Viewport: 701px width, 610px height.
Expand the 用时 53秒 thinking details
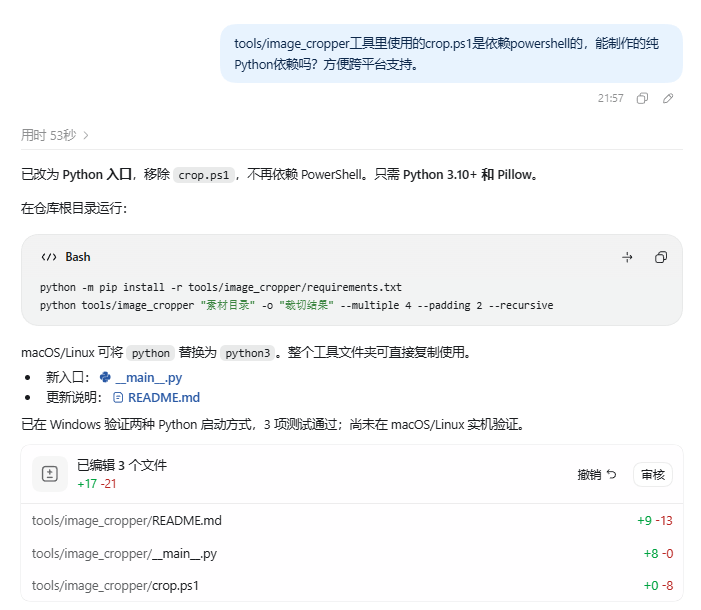(x=55, y=135)
